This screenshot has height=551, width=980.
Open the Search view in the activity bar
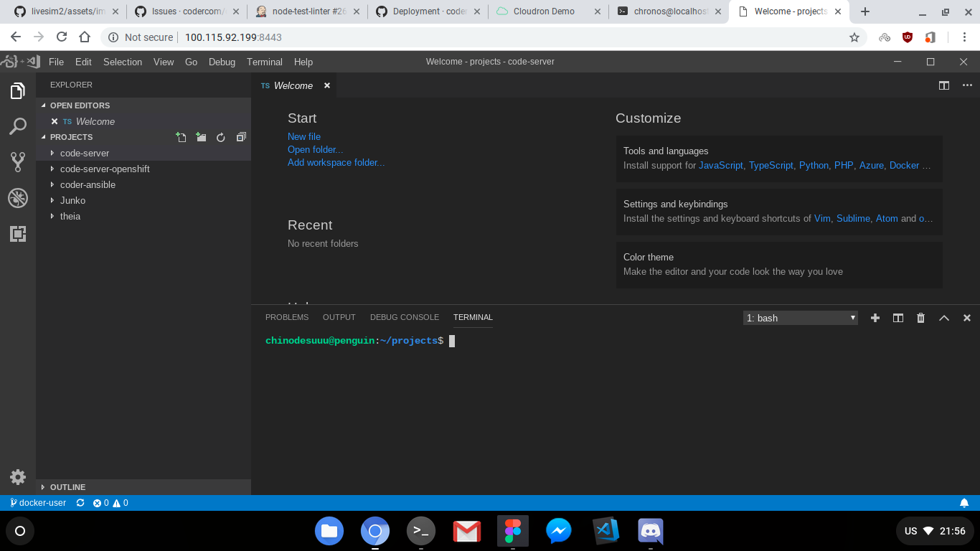pos(17,126)
